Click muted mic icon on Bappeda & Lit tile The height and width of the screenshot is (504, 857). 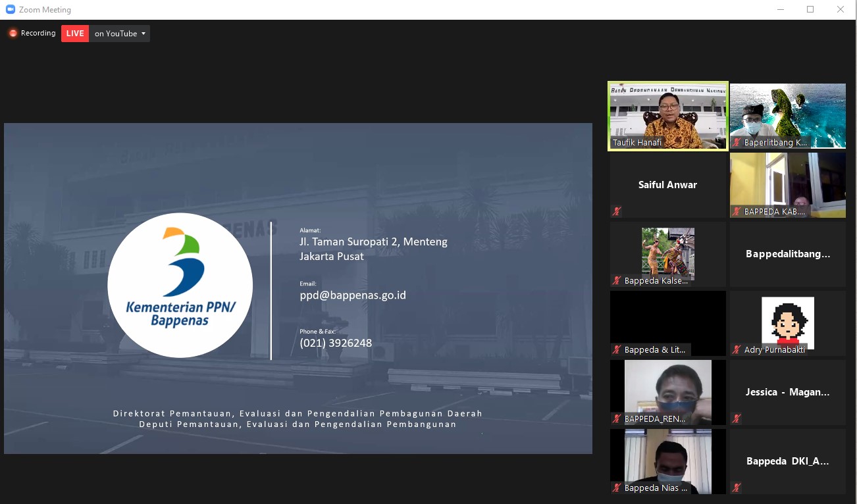[617, 350]
